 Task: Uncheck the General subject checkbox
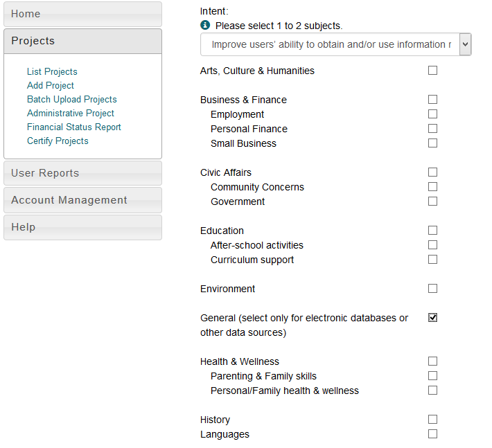pos(432,318)
